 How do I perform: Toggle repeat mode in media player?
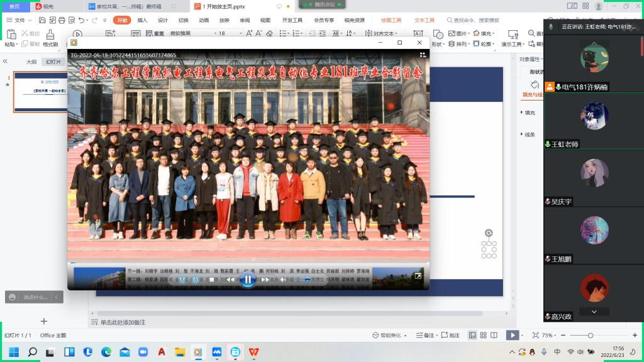pos(195,280)
